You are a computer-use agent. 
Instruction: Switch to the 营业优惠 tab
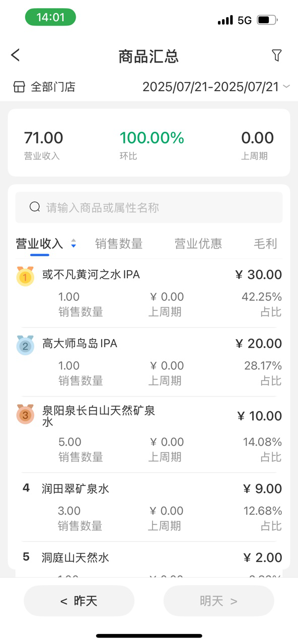pyautogui.click(x=198, y=244)
